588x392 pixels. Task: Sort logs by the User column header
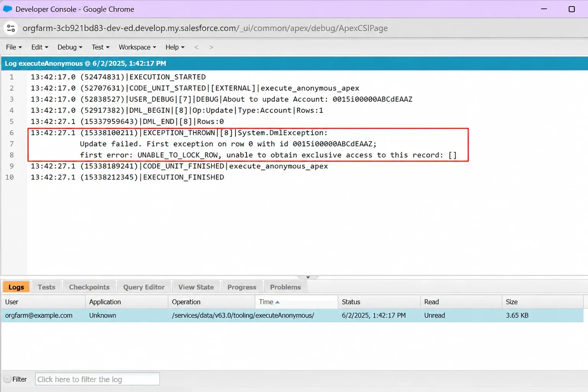(43, 302)
